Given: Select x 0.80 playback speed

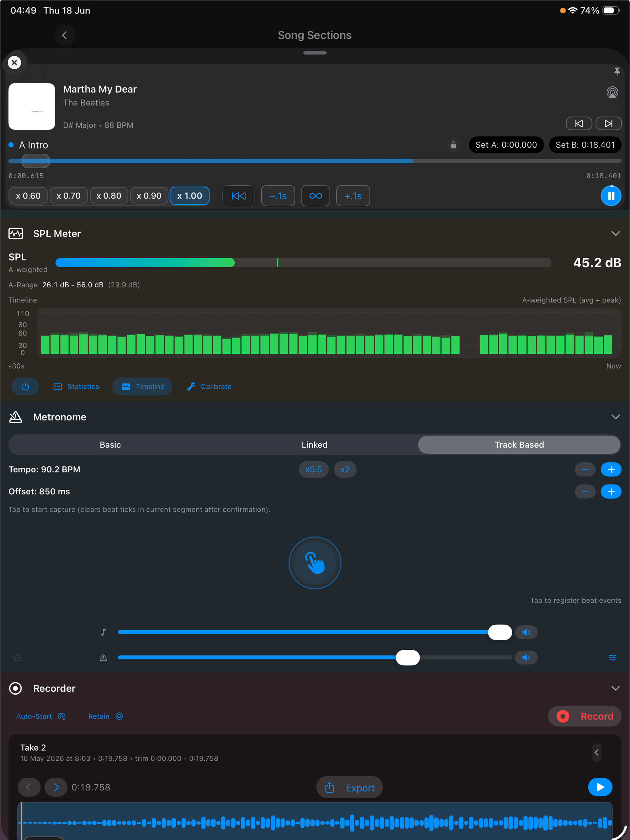Looking at the screenshot, I should coord(109,196).
